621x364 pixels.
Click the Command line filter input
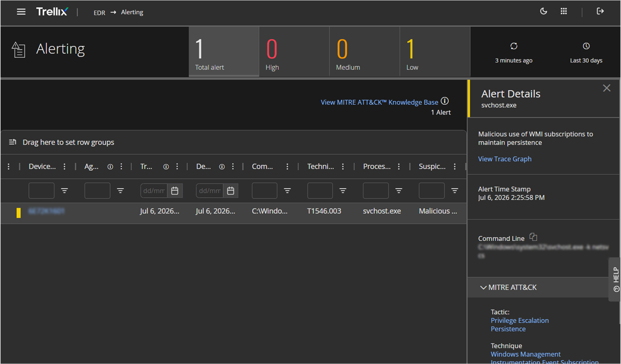[x=264, y=191]
